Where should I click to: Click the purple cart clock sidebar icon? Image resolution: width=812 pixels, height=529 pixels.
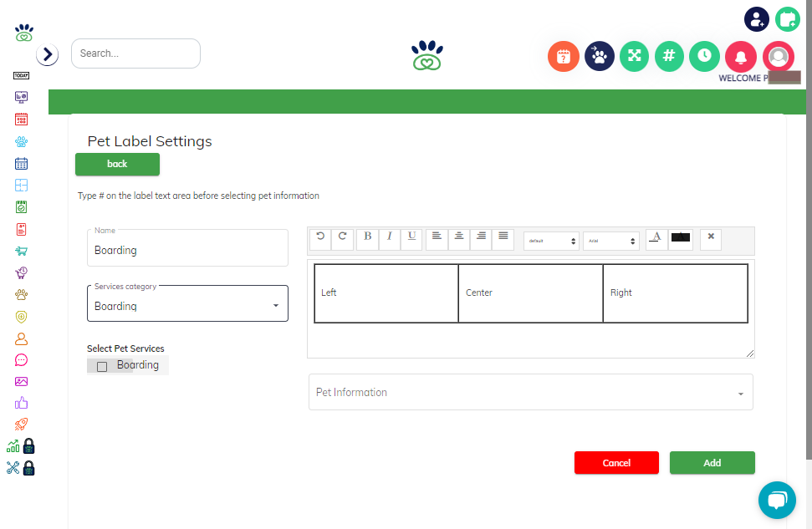click(21, 272)
